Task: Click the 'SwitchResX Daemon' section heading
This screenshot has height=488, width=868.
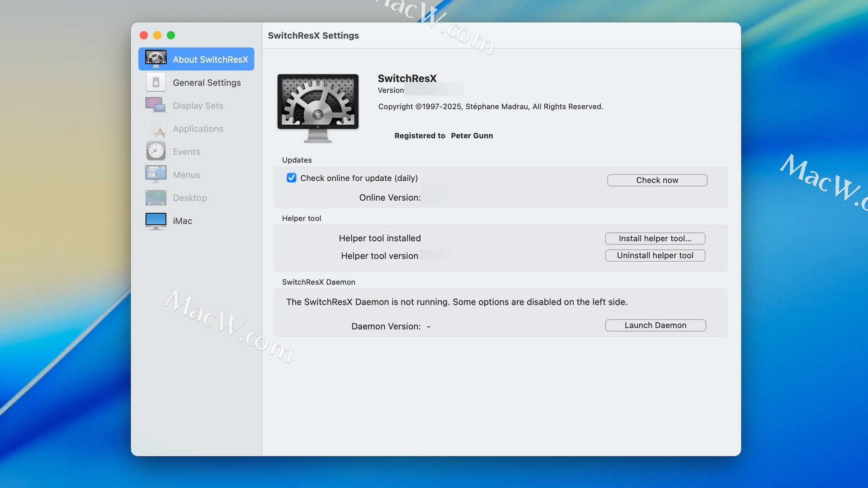Action: pyautogui.click(x=319, y=282)
